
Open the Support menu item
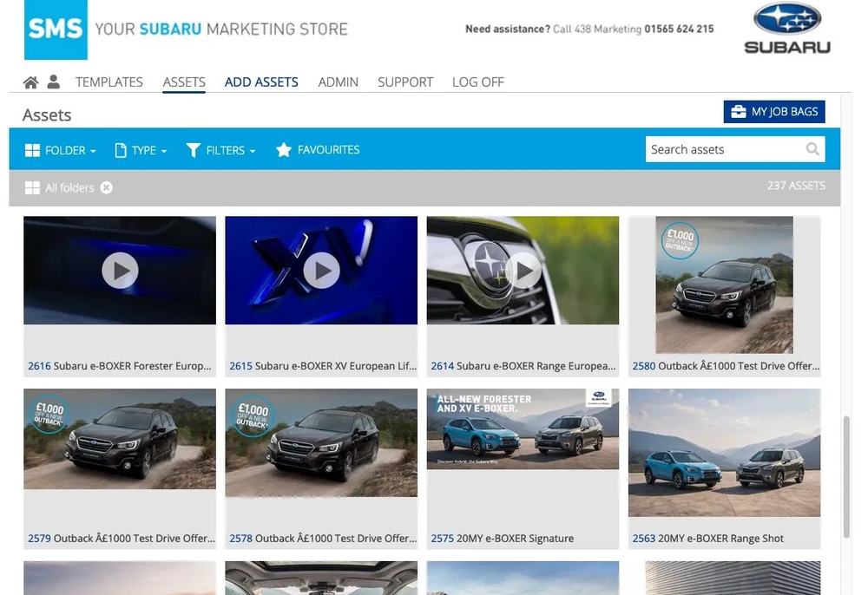(x=405, y=82)
